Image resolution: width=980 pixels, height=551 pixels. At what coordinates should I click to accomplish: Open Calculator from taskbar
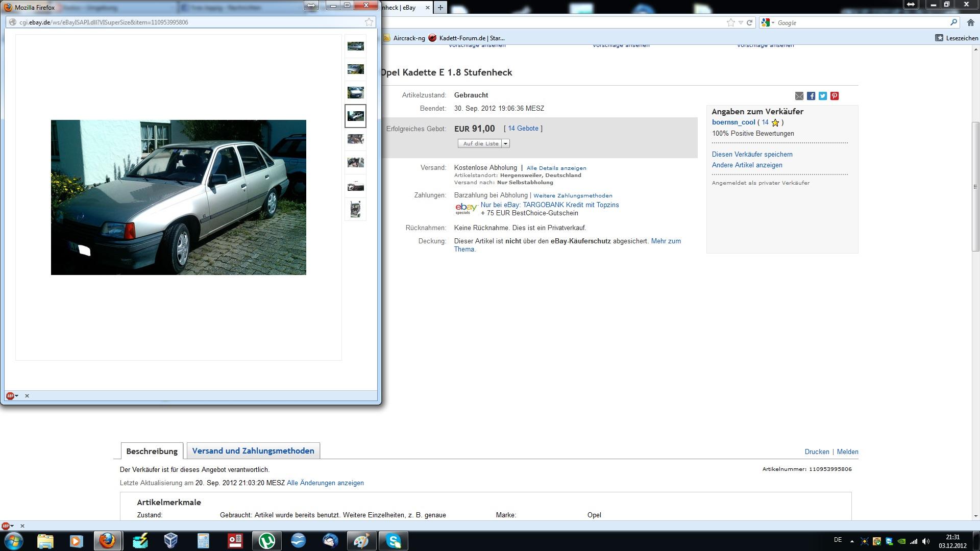click(203, 541)
